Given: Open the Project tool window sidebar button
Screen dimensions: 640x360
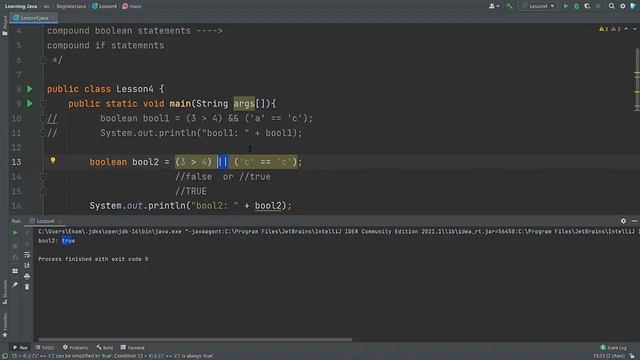Looking at the screenshot, I should click(5, 25).
